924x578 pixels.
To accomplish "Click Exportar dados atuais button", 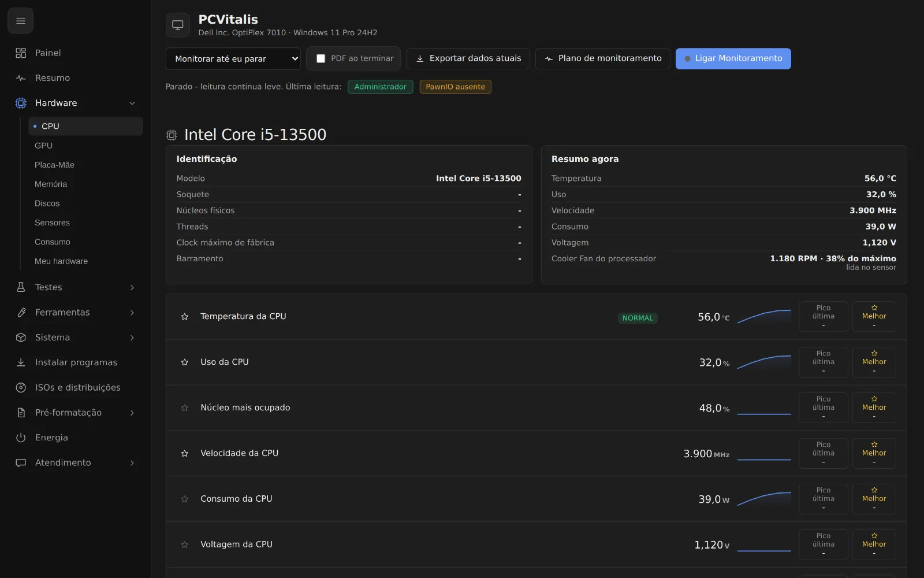I will pos(468,58).
